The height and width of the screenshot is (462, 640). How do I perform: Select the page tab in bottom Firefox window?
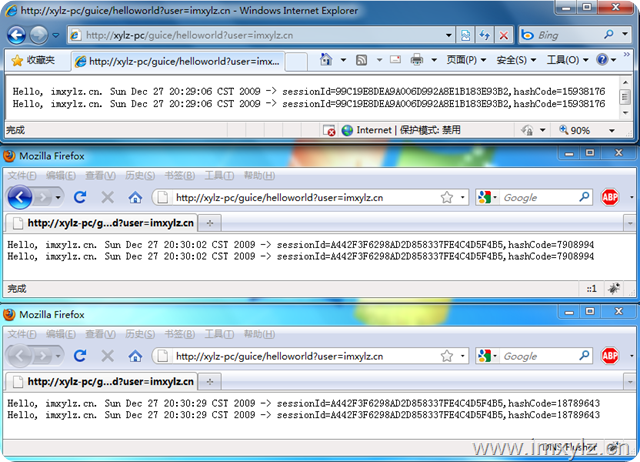[101, 382]
